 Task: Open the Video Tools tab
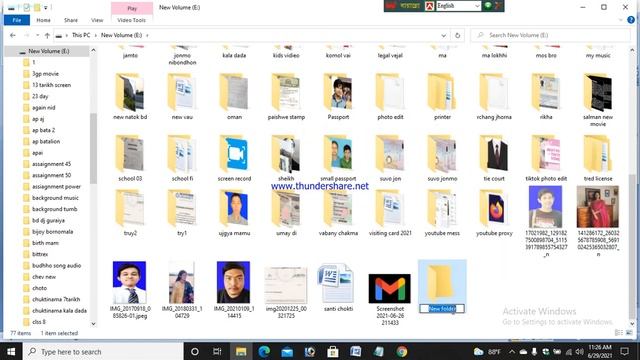[x=131, y=20]
